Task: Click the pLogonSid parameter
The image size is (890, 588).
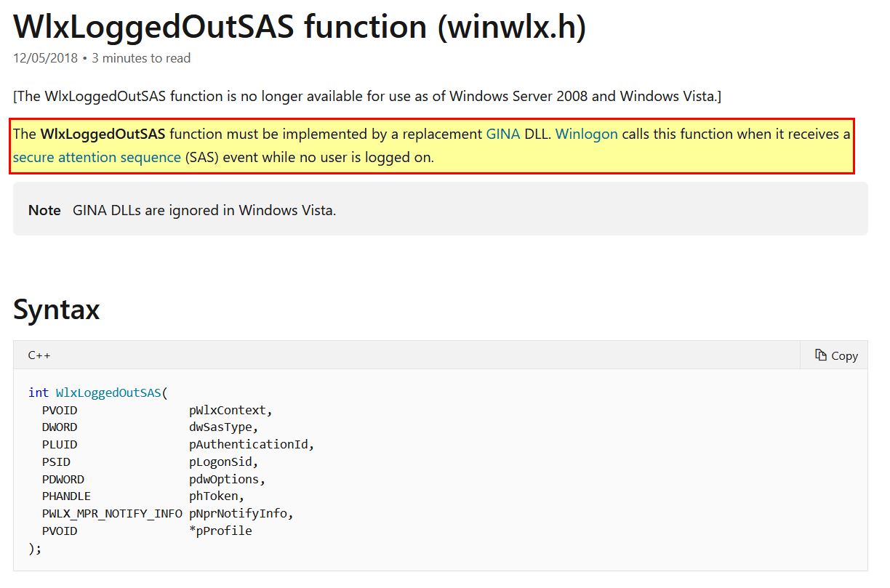Action: 220,462
